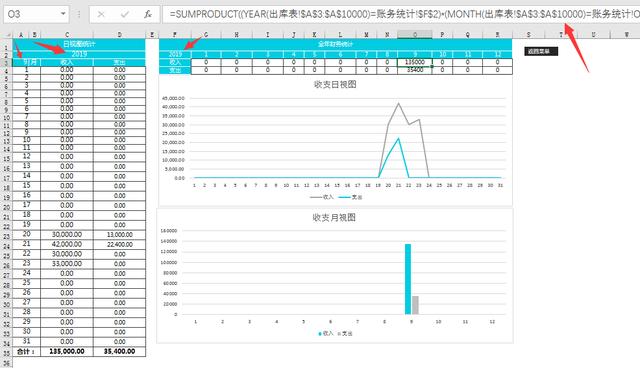Click month 12 header in annual table
This screenshot has width=640, height=368.
[x=497, y=54]
